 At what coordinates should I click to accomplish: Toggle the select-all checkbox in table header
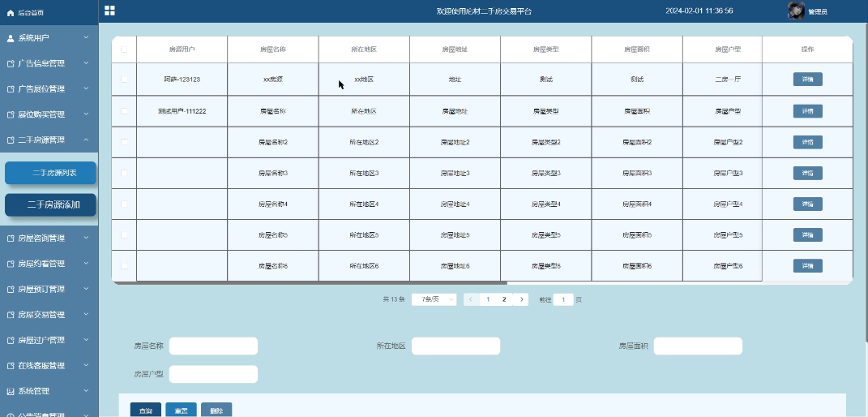click(x=124, y=49)
